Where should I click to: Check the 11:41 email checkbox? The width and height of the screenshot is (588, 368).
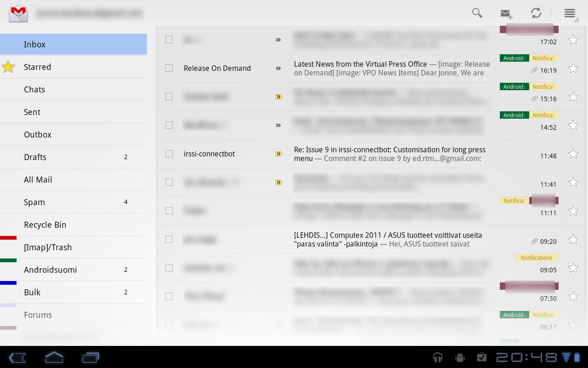coord(169,182)
